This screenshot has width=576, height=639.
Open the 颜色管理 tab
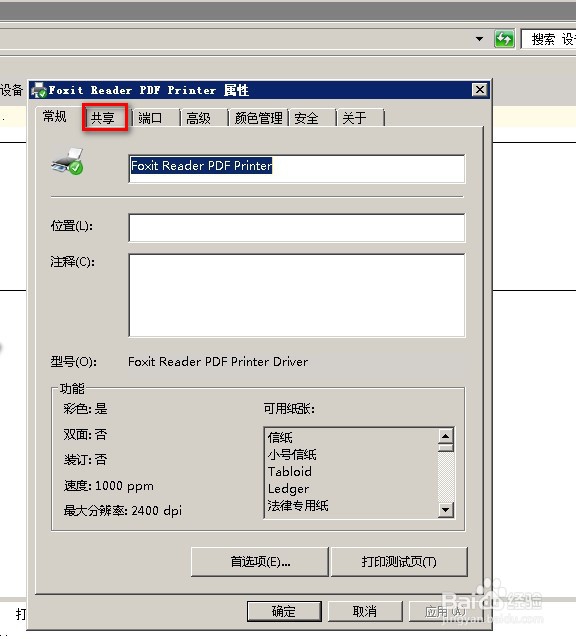258,118
